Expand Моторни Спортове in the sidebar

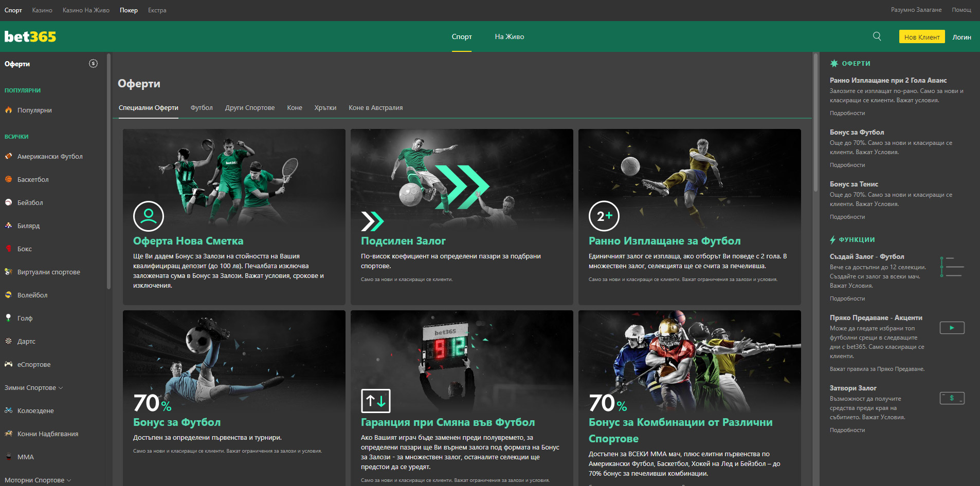tap(38, 480)
